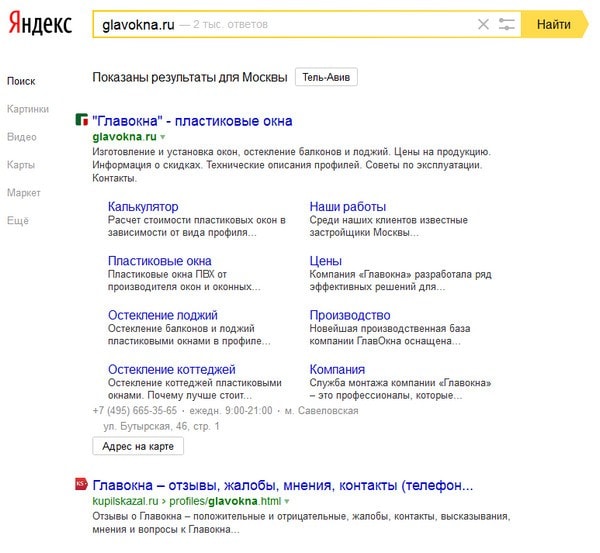Click the first result description snippet

[x=291, y=165]
